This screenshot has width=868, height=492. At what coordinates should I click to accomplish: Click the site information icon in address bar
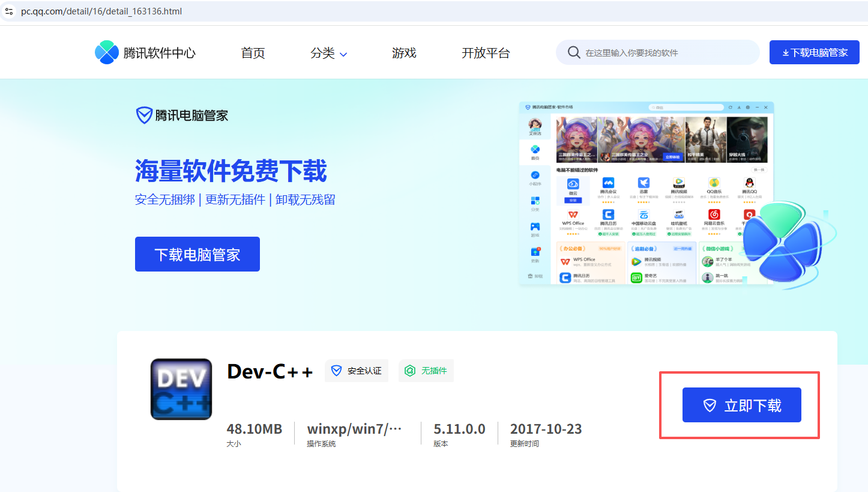(x=8, y=11)
